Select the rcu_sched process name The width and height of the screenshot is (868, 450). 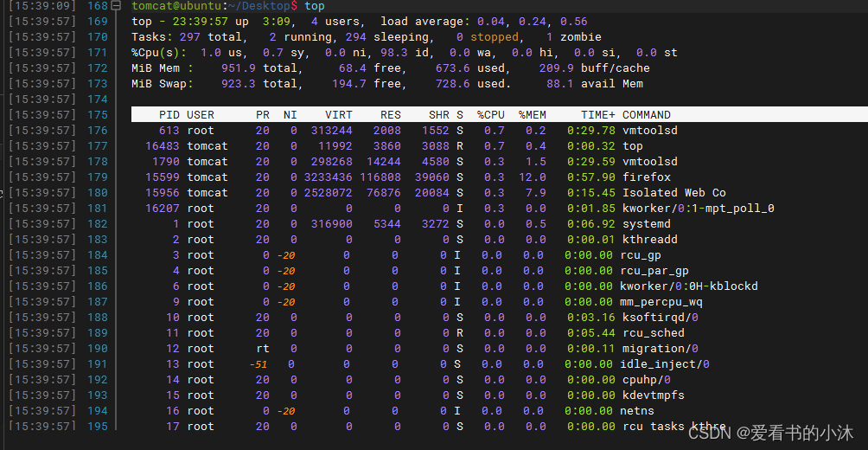coord(654,333)
